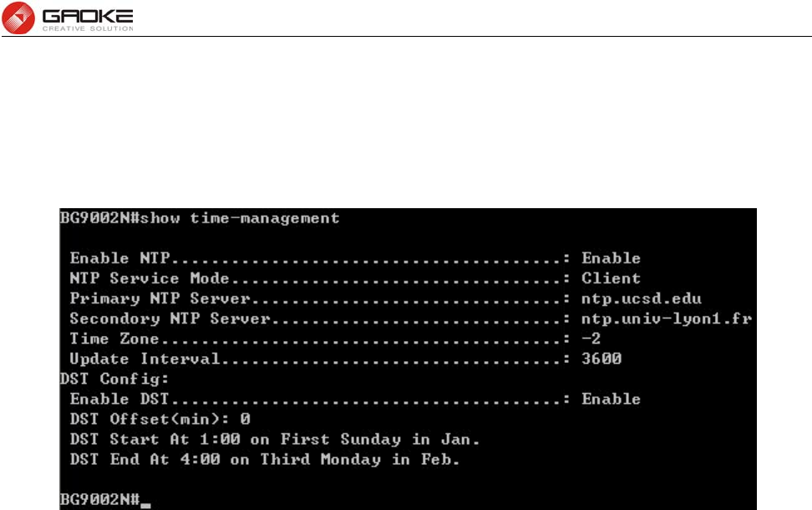Image resolution: width=812 pixels, height=510 pixels.
Task: Select the ntp.univ-lyon1.fr server address
Action: coord(667,319)
